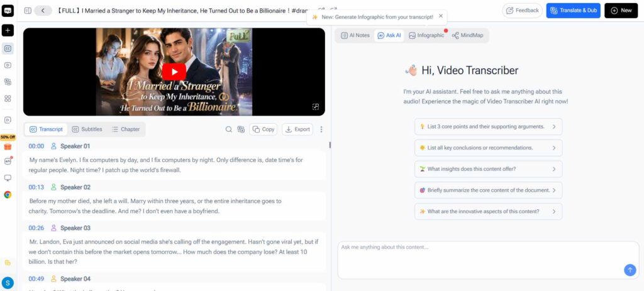Open the yellow folder icon near sidebar bottom
The width and height of the screenshot is (644, 291).
8,263
